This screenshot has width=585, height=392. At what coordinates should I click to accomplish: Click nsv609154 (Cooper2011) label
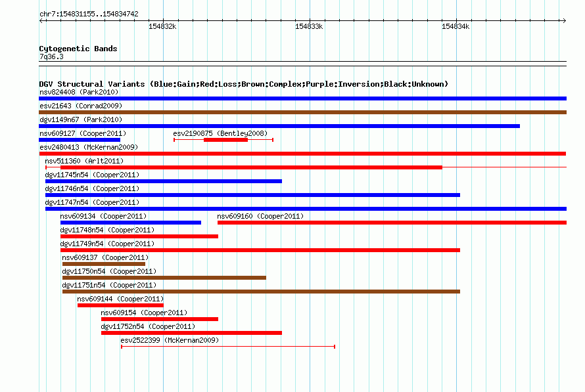144,313
